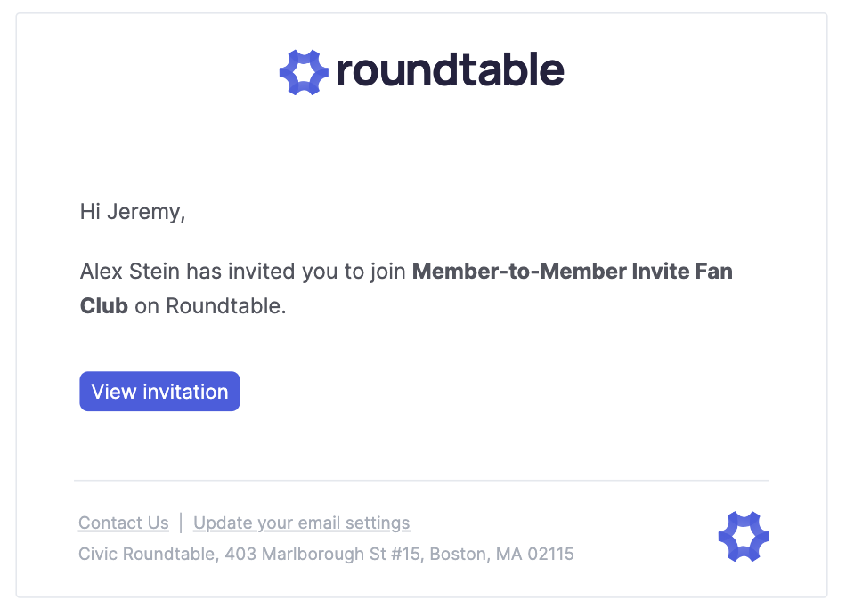Click the Roundtable star logo in header
This screenshot has height=616, width=846.
tap(304, 72)
